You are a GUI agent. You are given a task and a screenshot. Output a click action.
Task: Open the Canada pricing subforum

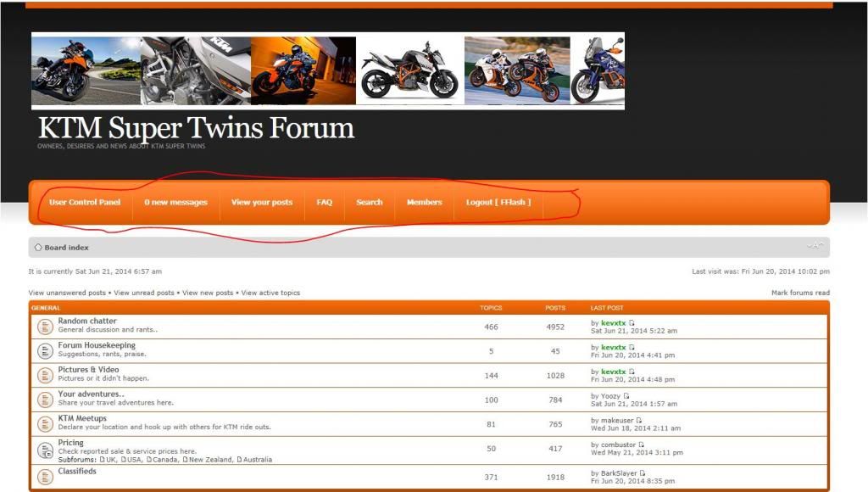pos(165,459)
